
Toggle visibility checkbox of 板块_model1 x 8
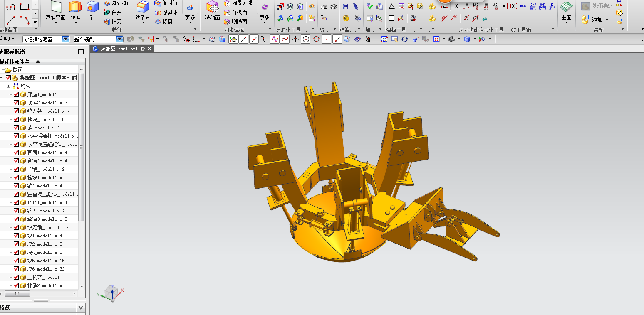(16, 119)
